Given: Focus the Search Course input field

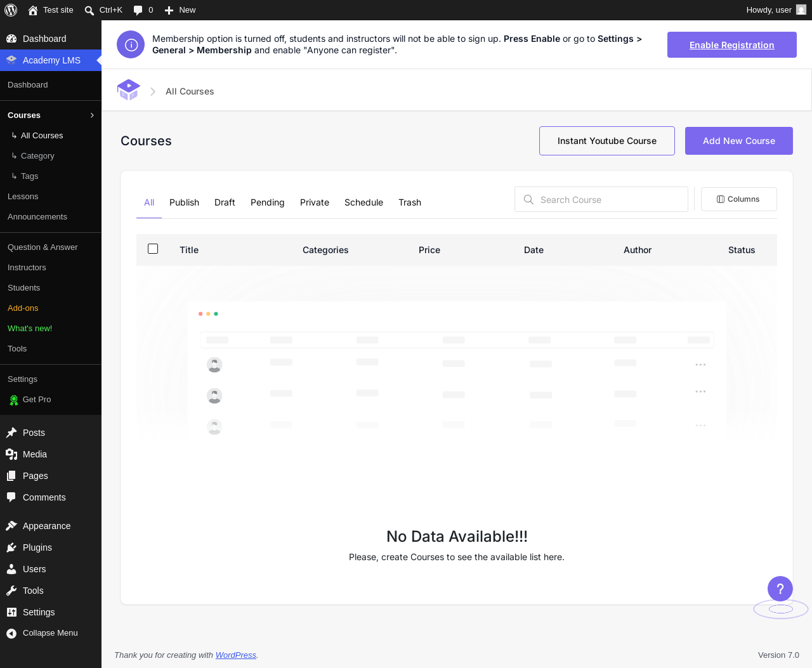Looking at the screenshot, I should 601,200.
